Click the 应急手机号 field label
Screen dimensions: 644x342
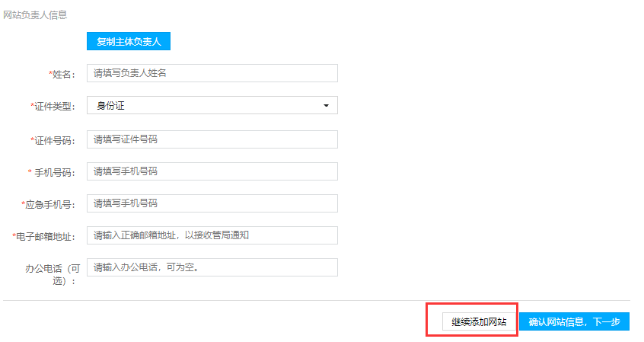[x=48, y=205]
